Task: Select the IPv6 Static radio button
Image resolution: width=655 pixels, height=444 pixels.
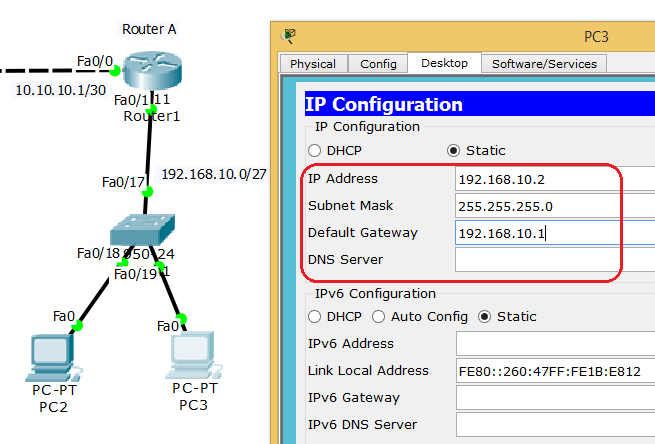Action: (485, 317)
